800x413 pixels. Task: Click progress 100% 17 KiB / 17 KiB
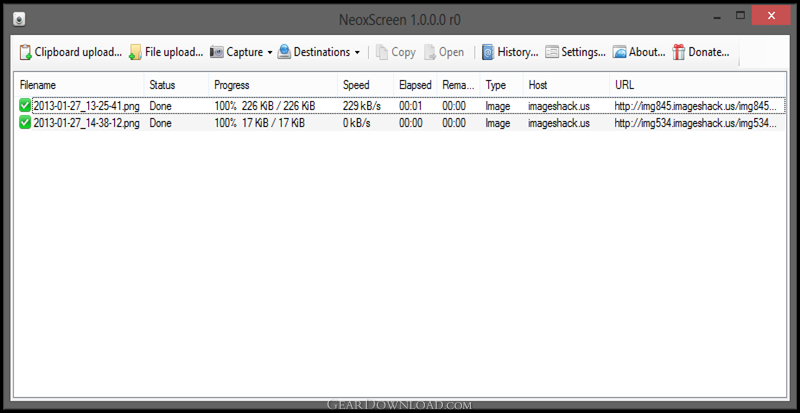pyautogui.click(x=260, y=123)
